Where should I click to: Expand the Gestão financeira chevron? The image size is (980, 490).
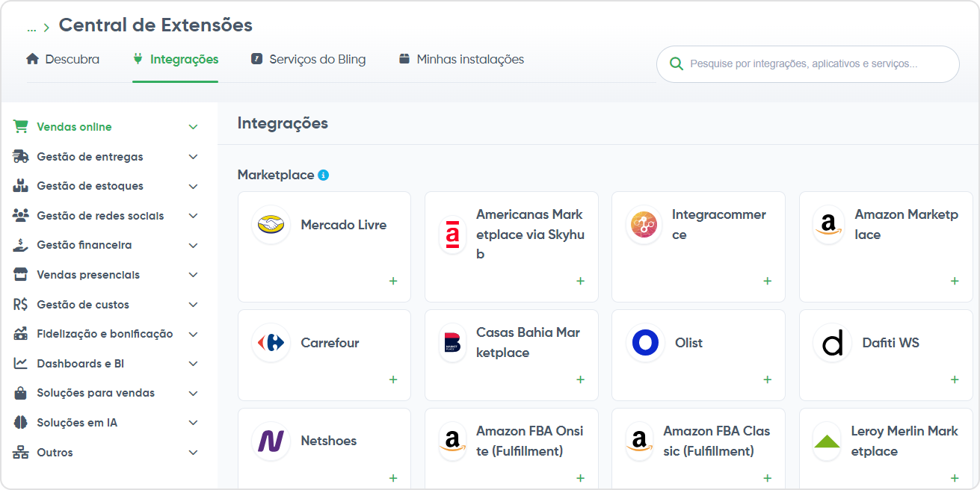[194, 245]
